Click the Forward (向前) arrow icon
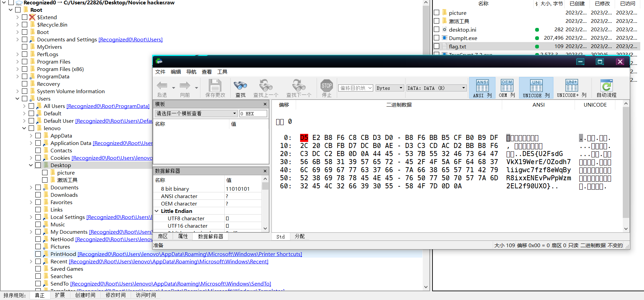644x300 pixels. tap(185, 85)
